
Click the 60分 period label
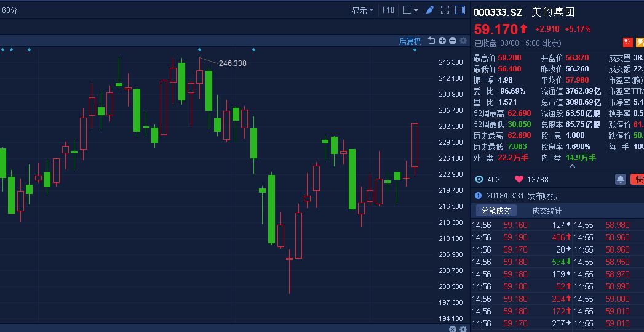10,10
